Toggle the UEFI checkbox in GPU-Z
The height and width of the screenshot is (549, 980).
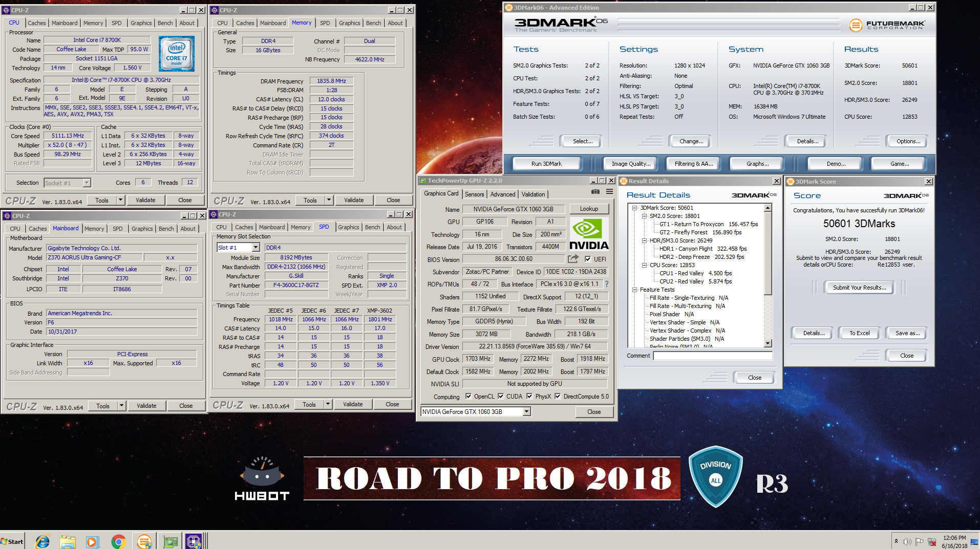click(x=588, y=259)
